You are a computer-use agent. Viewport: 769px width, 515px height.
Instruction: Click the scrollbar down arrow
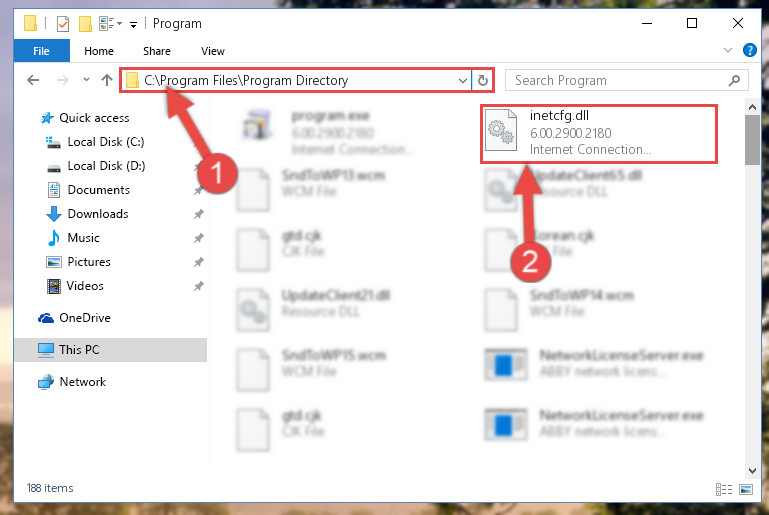click(752, 471)
